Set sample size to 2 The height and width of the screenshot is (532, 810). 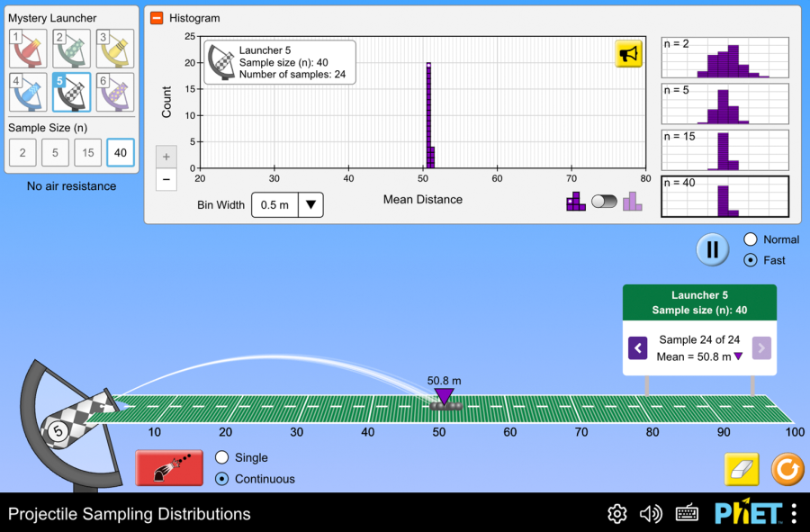click(22, 153)
